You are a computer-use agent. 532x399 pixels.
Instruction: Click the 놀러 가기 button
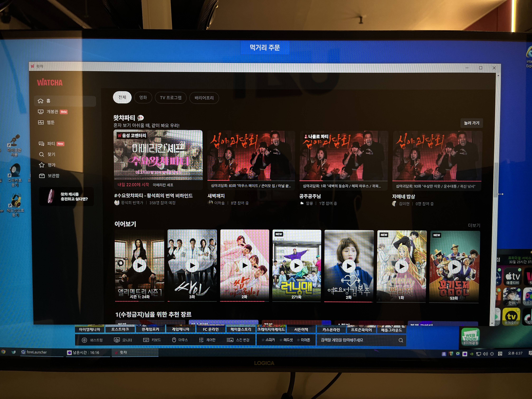471,123
